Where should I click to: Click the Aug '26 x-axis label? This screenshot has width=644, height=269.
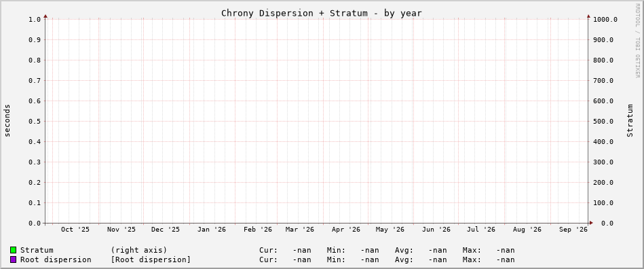527,230
